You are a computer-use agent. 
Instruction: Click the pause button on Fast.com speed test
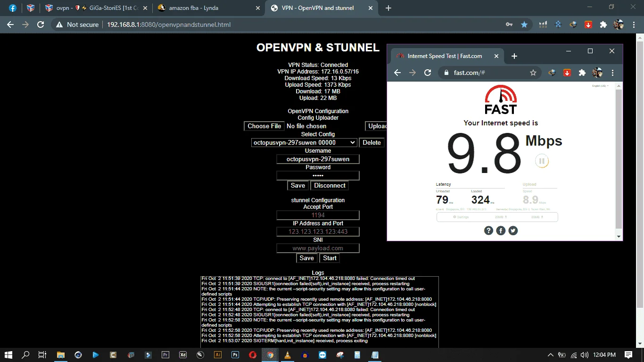542,161
